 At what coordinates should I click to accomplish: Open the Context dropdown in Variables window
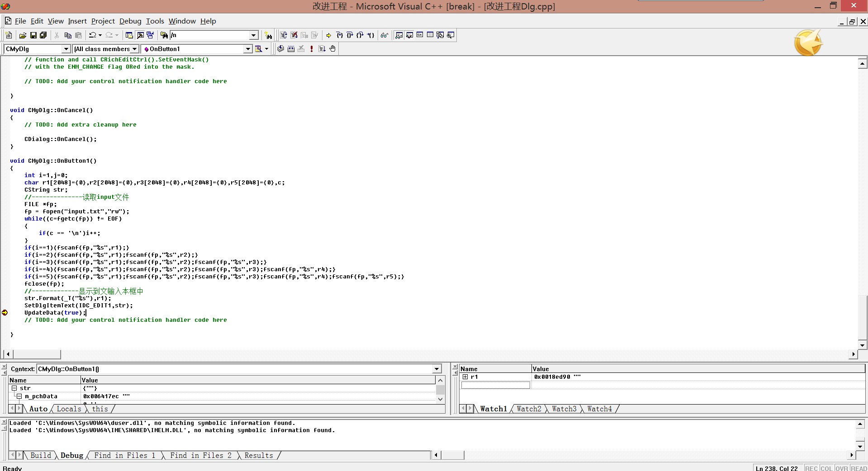[x=437, y=369]
